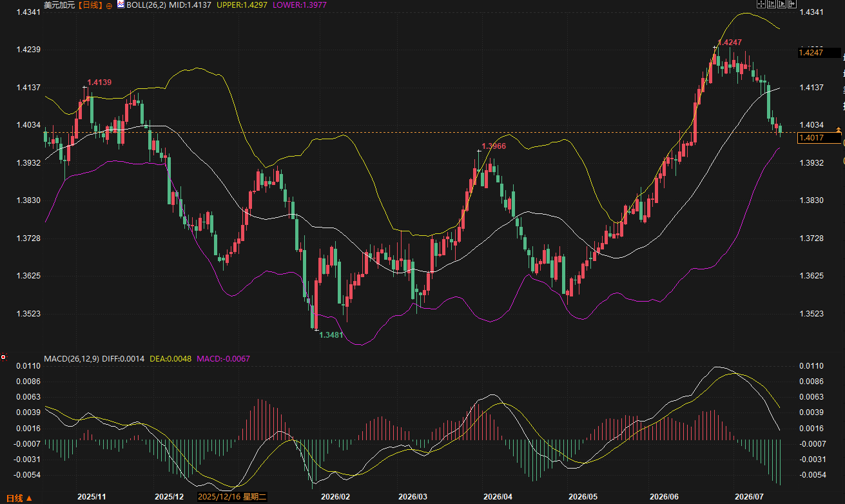Click the 1.3966 peak price label
The height and width of the screenshot is (504, 845).
494,146
